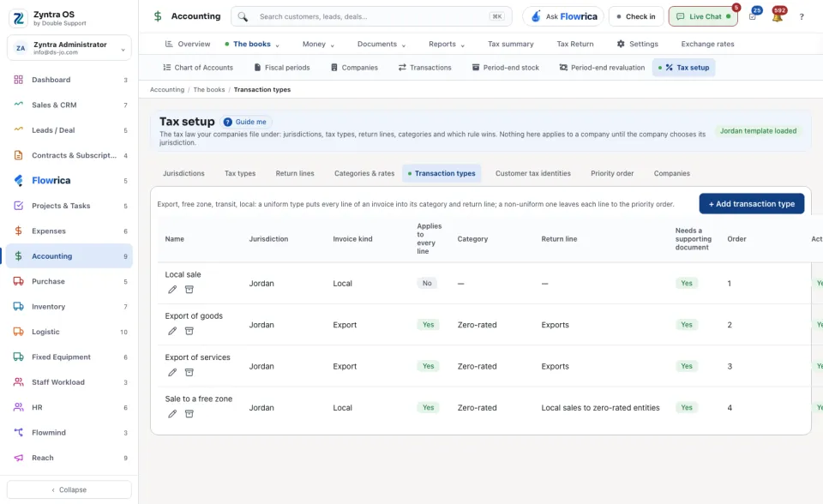
Task: Switch to the Jurisdictions tab
Action: 183,173
